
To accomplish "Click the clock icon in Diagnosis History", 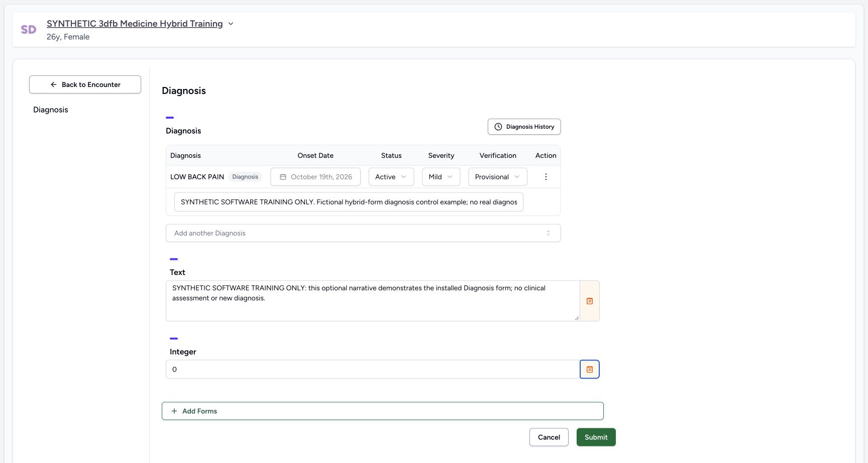I will tap(498, 127).
